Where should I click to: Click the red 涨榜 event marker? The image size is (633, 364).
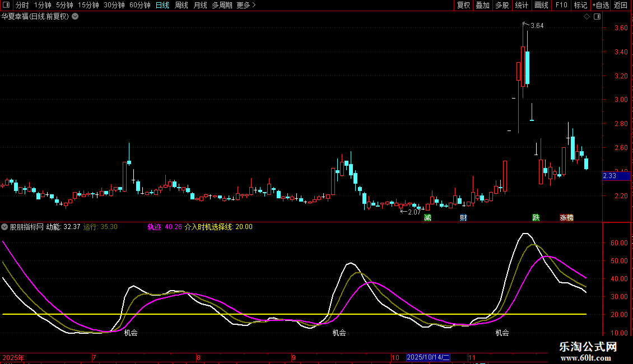(566, 217)
